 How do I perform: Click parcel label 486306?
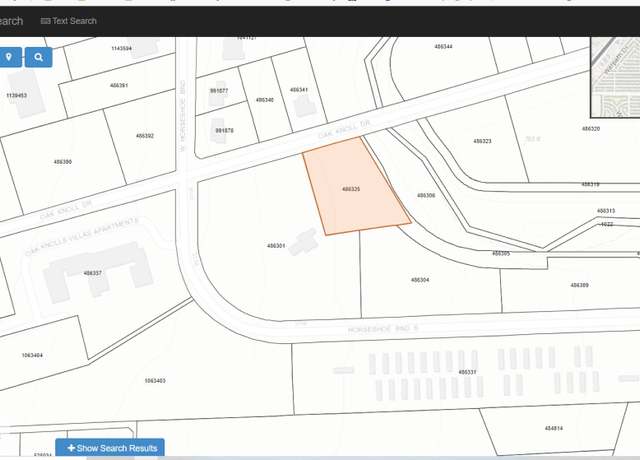tap(426, 196)
